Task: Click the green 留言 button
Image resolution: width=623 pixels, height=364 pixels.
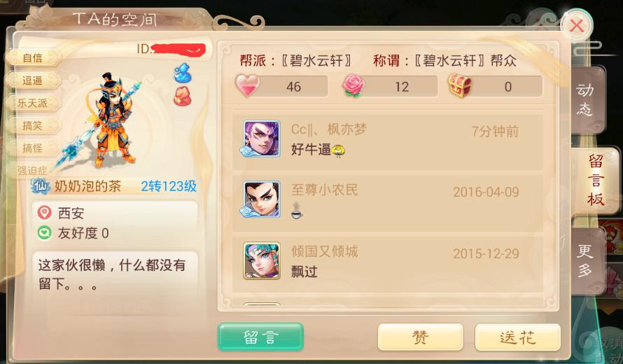Action: coord(260,337)
